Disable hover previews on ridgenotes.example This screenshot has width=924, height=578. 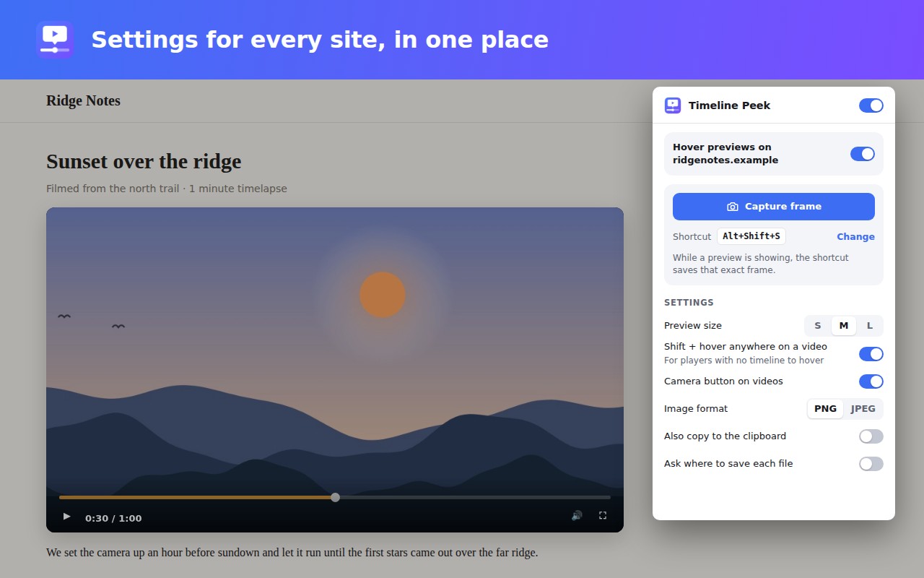[x=863, y=154]
